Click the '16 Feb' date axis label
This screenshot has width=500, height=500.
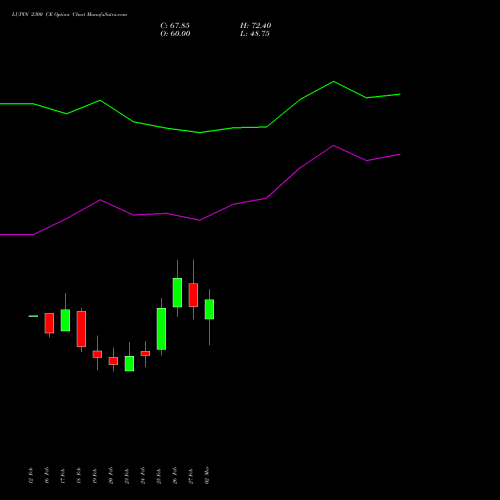pos(47,475)
